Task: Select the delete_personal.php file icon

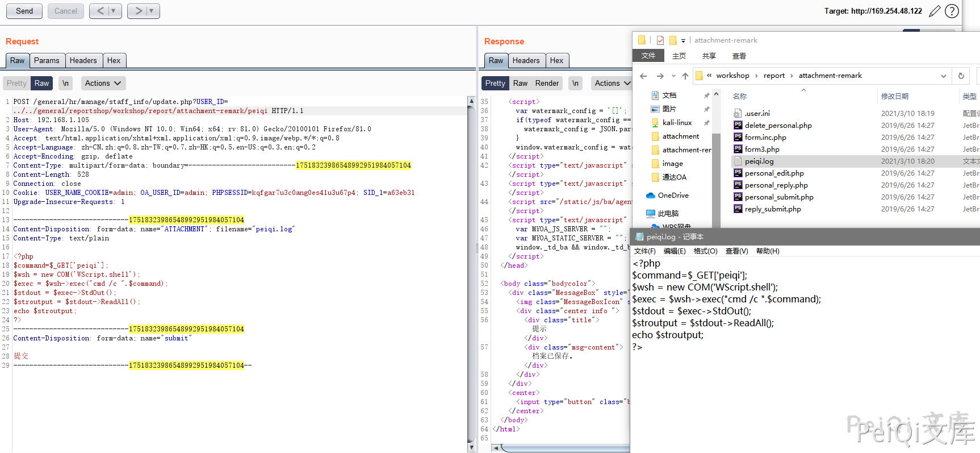Action: click(738, 125)
